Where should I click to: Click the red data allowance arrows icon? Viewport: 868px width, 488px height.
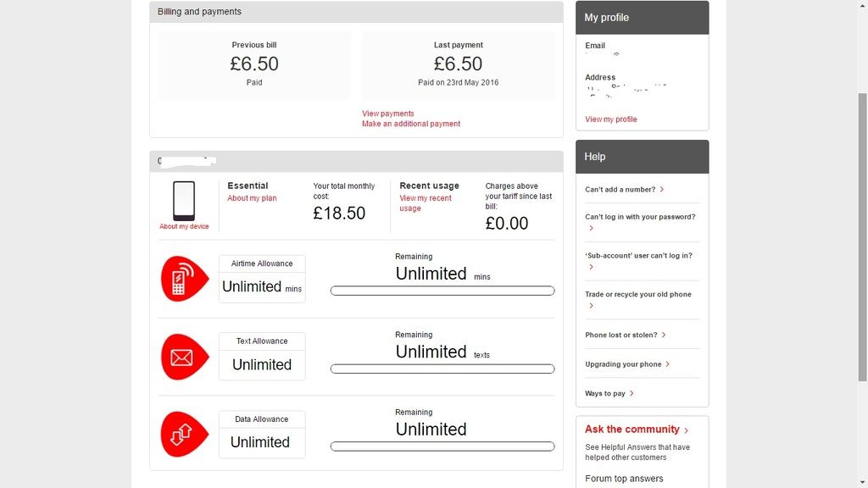[x=183, y=435]
